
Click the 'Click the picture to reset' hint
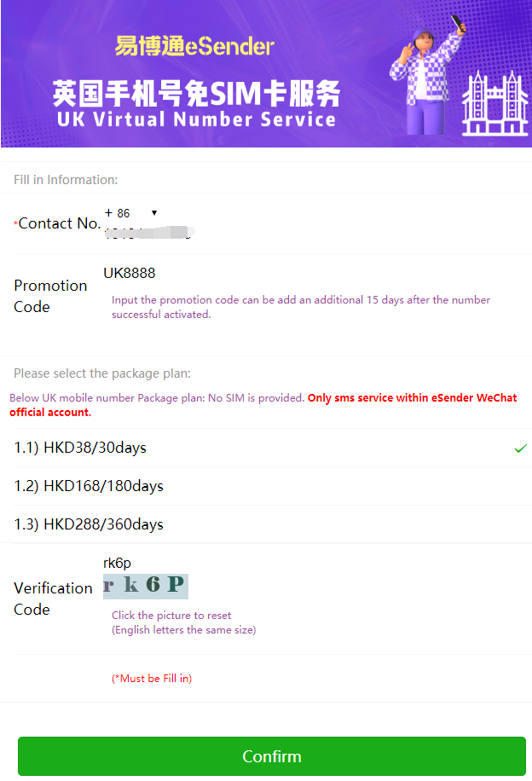pos(171,615)
